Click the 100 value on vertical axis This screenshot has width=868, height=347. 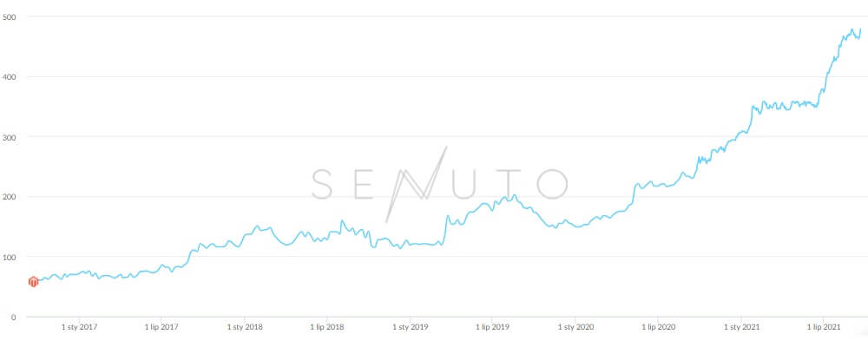tap(9, 257)
